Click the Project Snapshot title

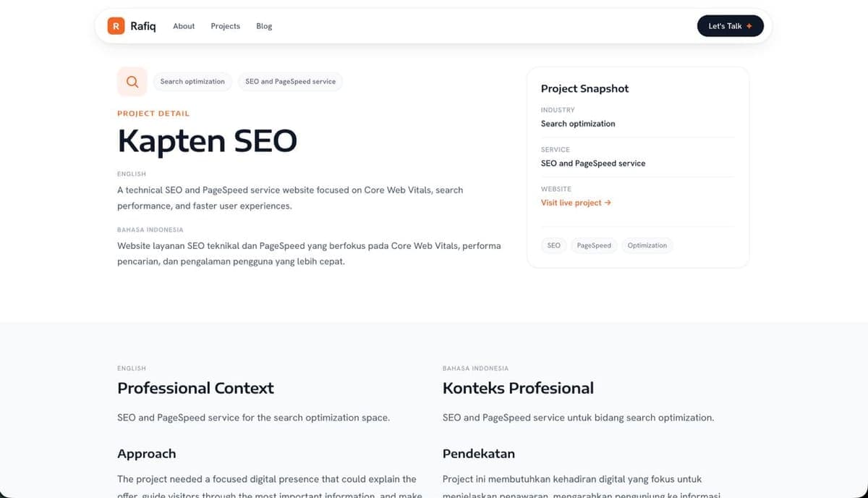click(584, 88)
